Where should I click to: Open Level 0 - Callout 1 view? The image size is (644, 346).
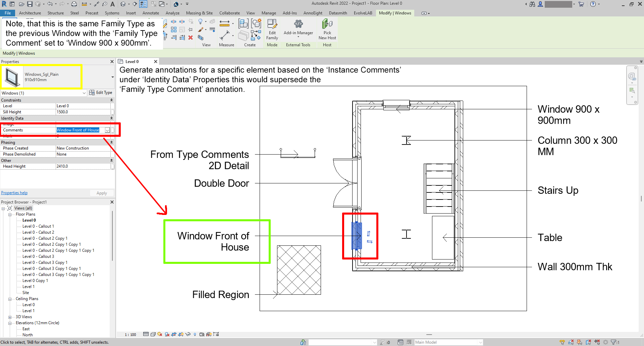(x=38, y=226)
